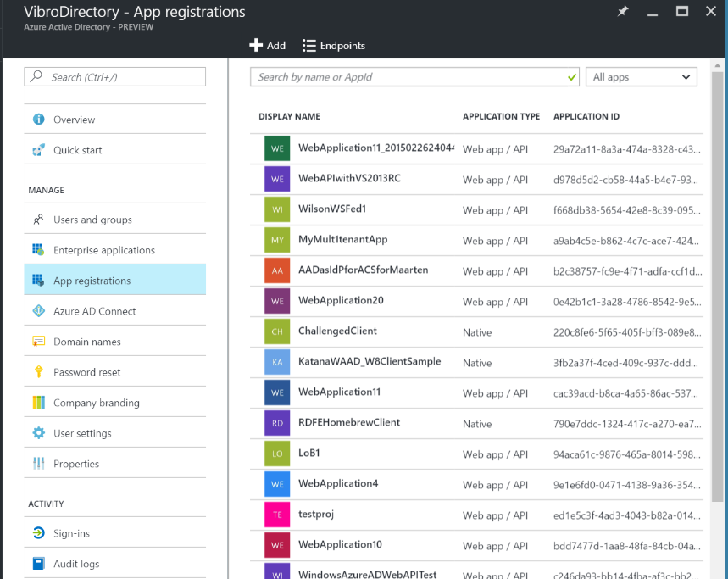Click the Endpoints button label
The width and height of the screenshot is (728, 579).
pyautogui.click(x=342, y=46)
